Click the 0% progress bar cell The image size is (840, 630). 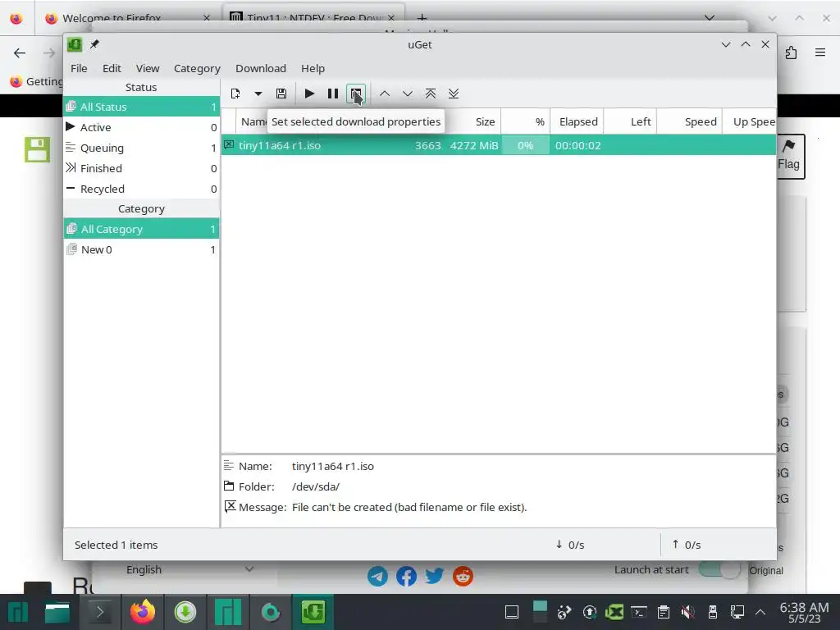526,145
